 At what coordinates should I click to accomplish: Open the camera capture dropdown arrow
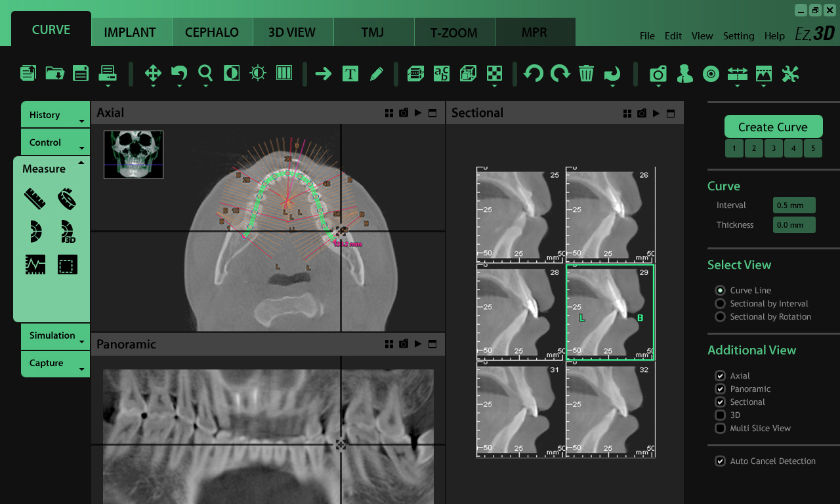(x=658, y=85)
